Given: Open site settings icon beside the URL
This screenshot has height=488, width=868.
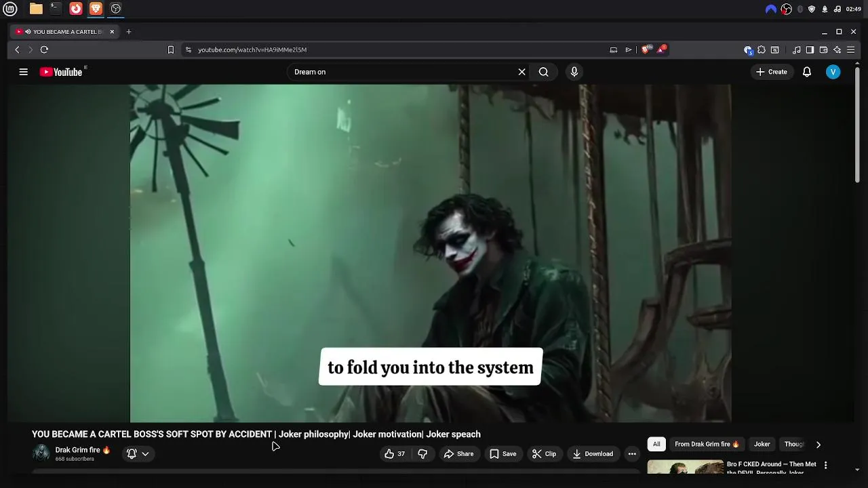Looking at the screenshot, I should coord(189,49).
